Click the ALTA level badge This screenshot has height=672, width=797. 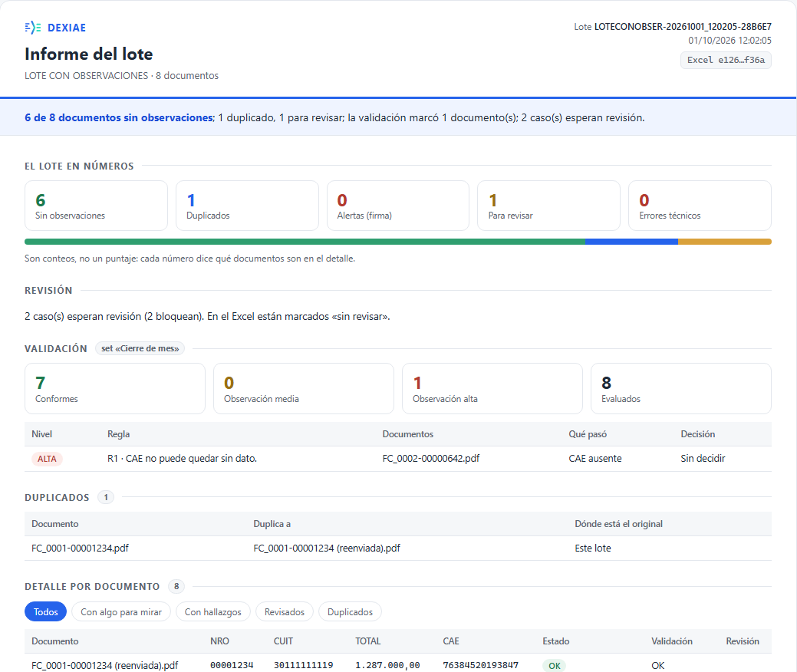pos(47,459)
